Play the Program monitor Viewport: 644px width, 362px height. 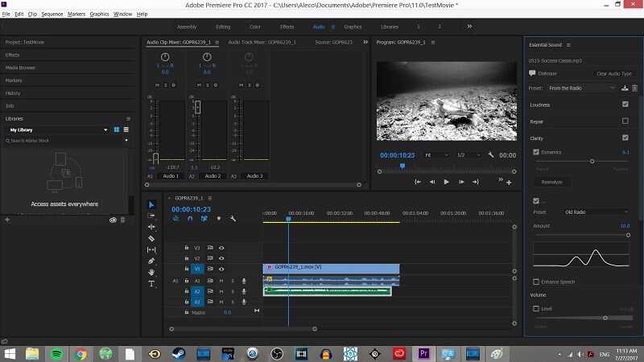[447, 182]
